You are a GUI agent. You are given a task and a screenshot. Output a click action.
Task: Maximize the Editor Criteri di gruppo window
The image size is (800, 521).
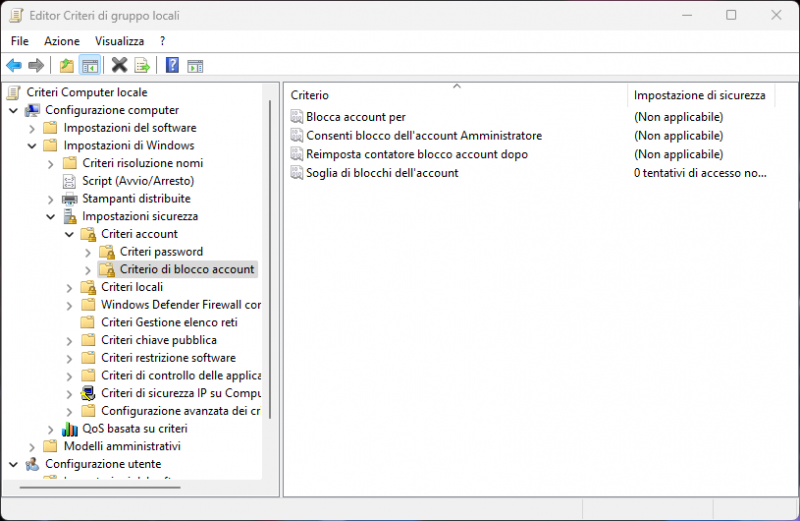pyautogui.click(x=731, y=15)
